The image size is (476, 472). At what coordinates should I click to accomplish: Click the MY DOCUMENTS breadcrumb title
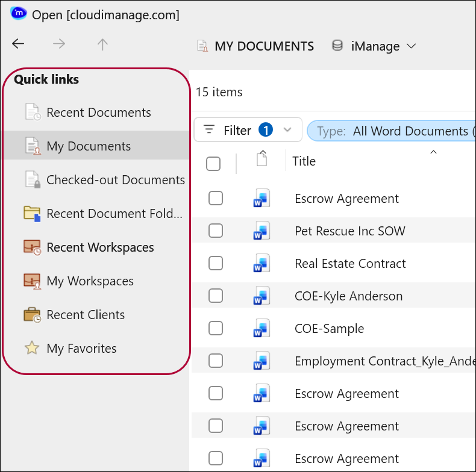pos(264,46)
